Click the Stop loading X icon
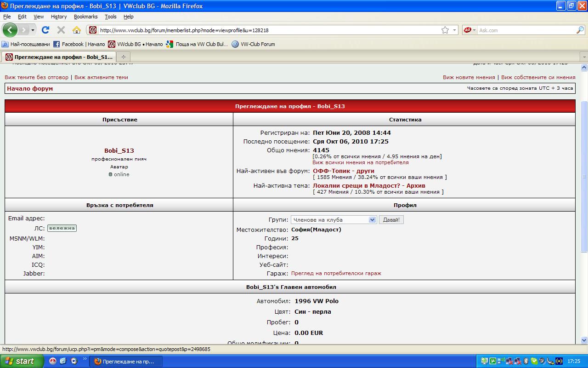The width and height of the screenshot is (588, 368). [61, 30]
